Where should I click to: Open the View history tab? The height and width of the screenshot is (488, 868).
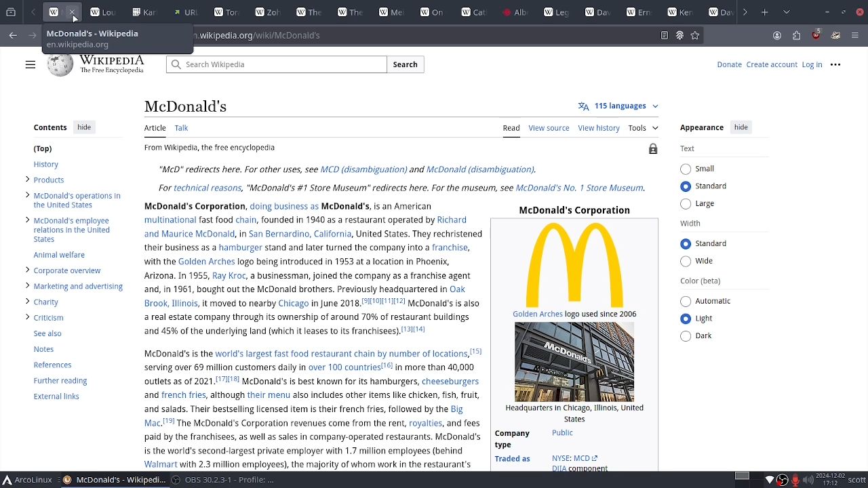[x=598, y=127]
